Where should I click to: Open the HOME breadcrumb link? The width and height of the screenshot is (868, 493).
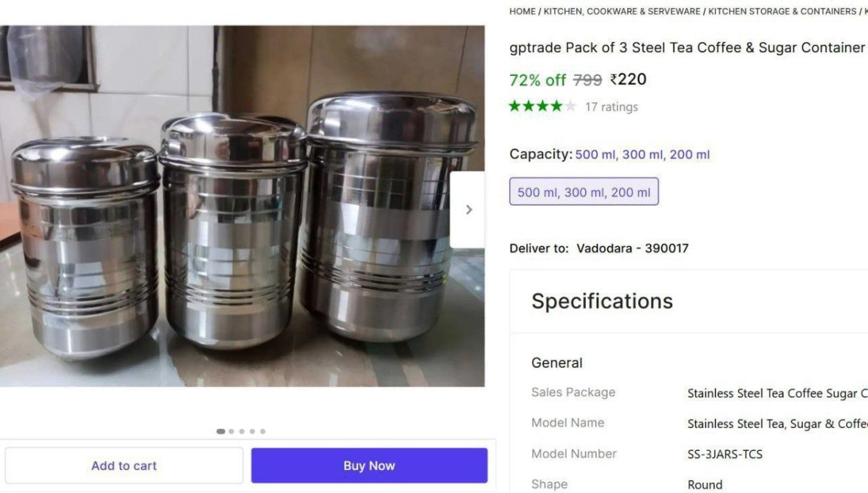coord(522,12)
